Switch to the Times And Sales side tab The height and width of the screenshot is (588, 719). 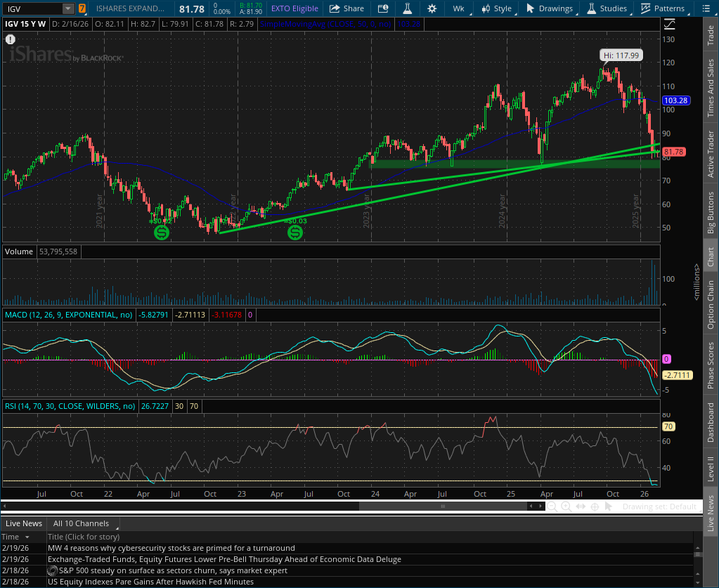click(711, 88)
